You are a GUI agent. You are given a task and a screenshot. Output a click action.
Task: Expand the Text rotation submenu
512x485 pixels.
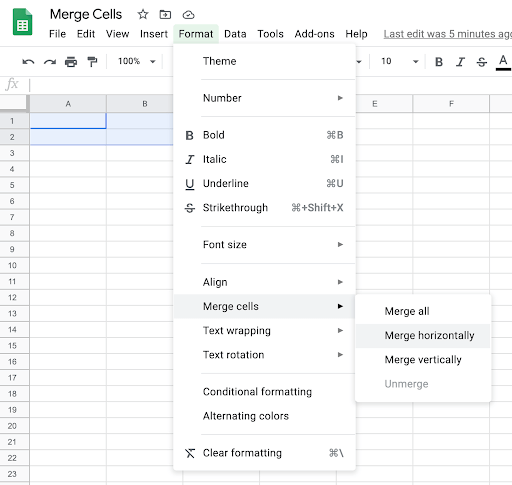click(264, 355)
